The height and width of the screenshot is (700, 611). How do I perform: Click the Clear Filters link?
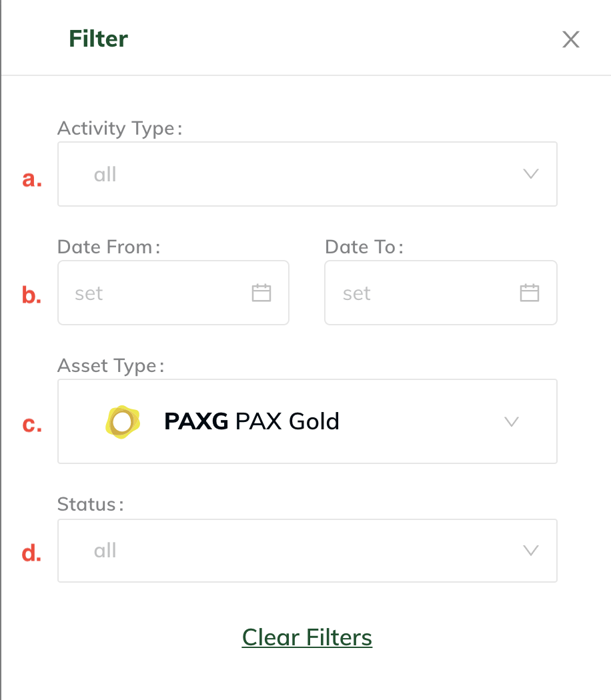(x=308, y=637)
